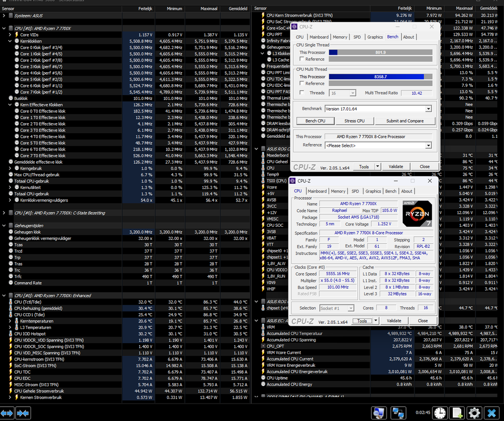Click the Feitelijk column header in left panel
This screenshot has width=504, height=421.
(x=138, y=8)
